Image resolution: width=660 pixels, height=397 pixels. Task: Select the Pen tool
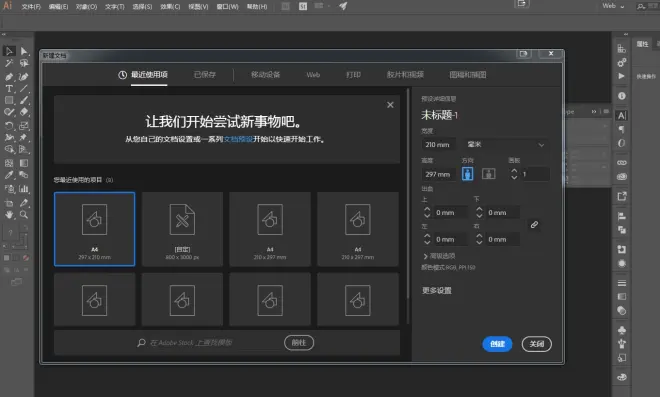[x=9, y=77]
